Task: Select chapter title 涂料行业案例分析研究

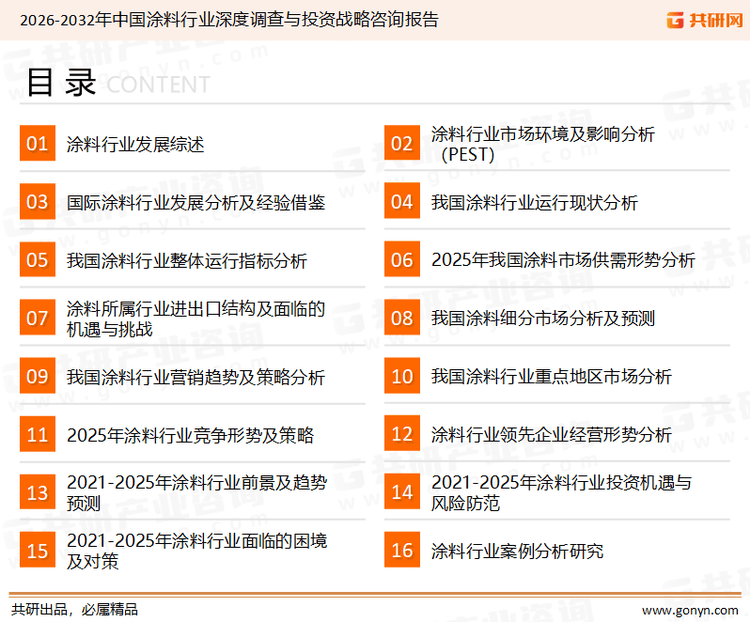Action: pos(517,551)
